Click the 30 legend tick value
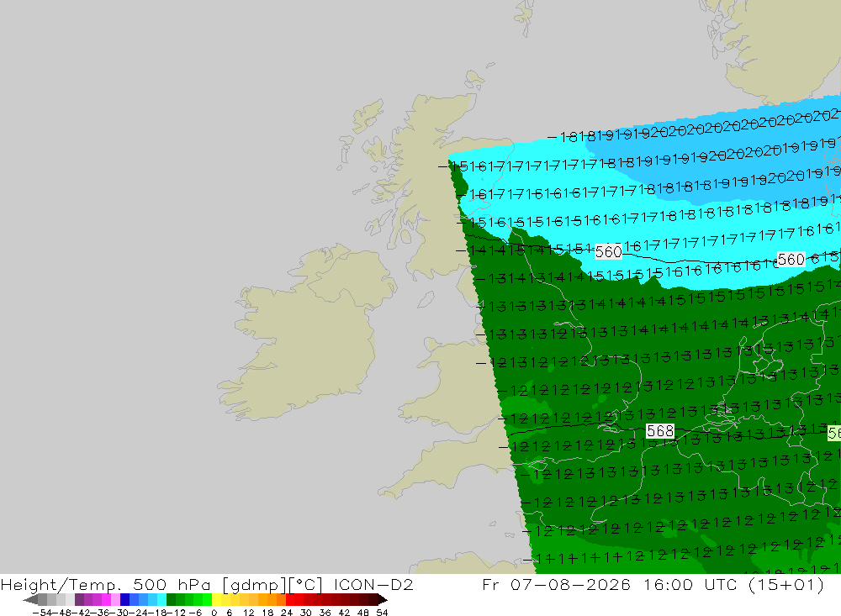The width and height of the screenshot is (841, 616). pos(306,613)
